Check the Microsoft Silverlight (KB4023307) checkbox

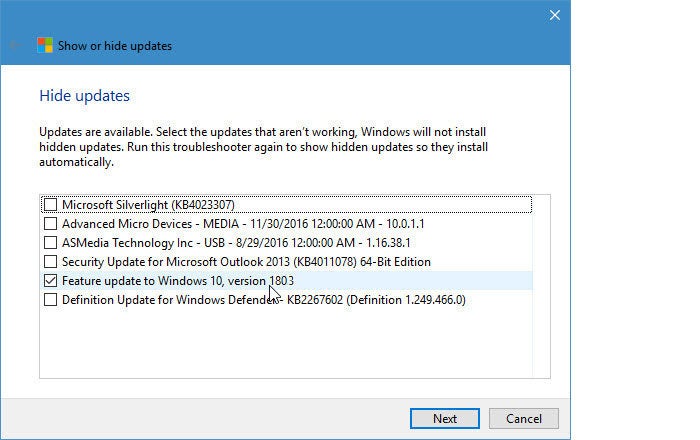[50, 205]
